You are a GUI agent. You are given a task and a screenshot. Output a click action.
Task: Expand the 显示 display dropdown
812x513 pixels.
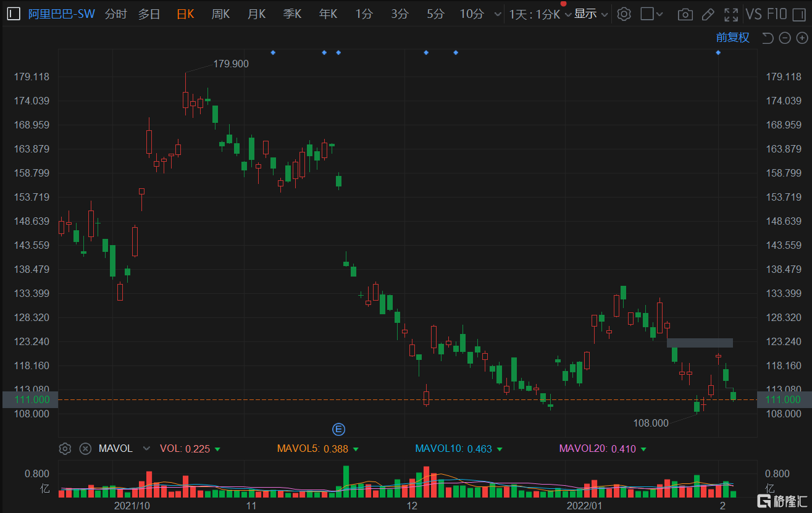(x=591, y=14)
